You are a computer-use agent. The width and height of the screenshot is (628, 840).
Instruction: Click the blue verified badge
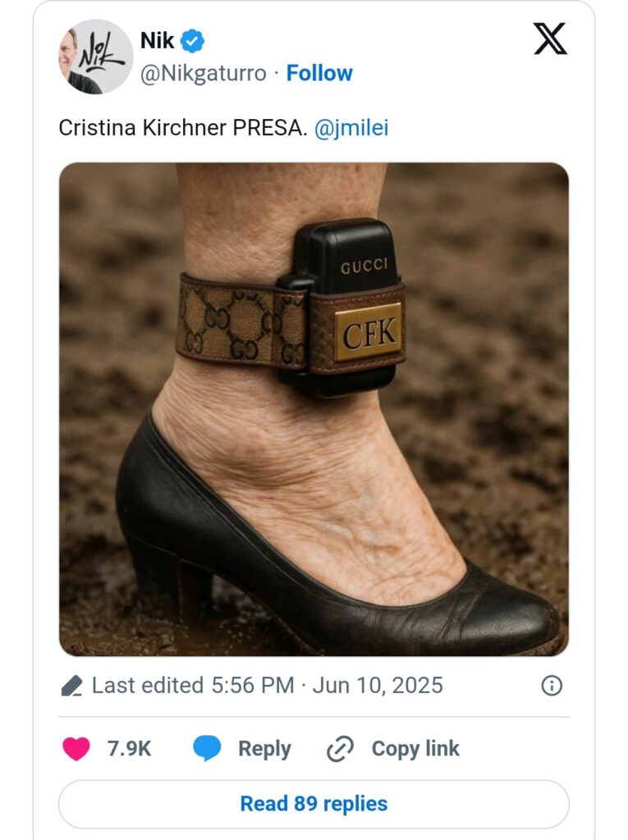tap(192, 41)
